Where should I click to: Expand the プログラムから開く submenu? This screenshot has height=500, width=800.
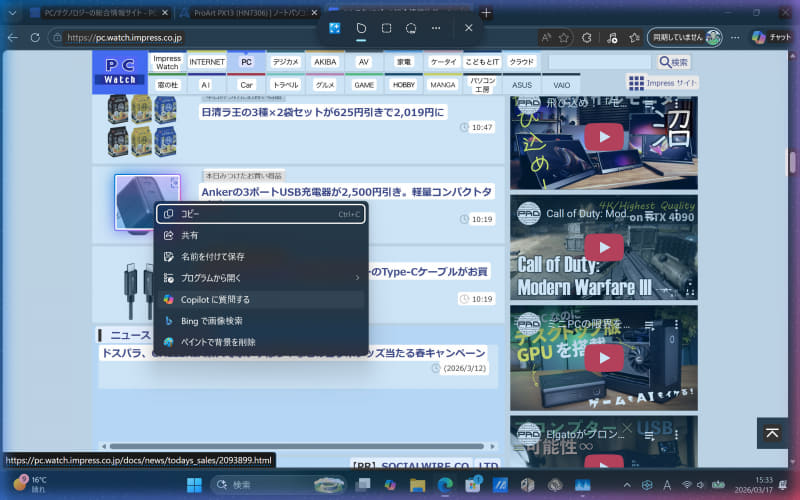click(x=261, y=278)
